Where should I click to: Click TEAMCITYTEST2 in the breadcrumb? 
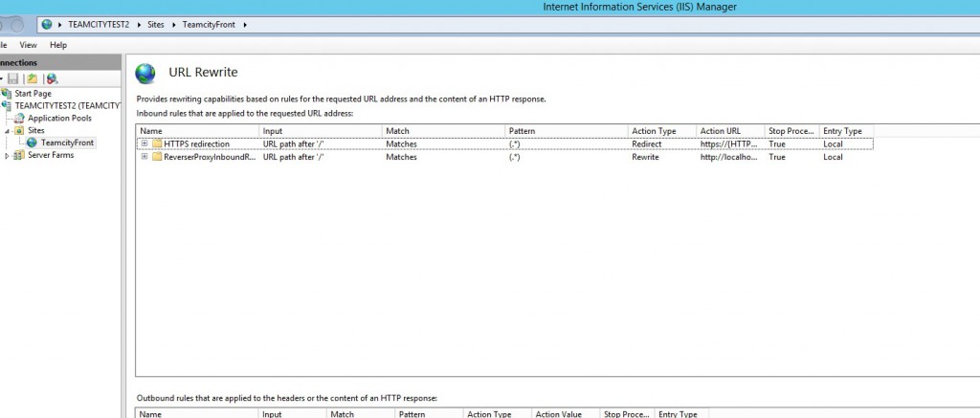tap(99, 25)
